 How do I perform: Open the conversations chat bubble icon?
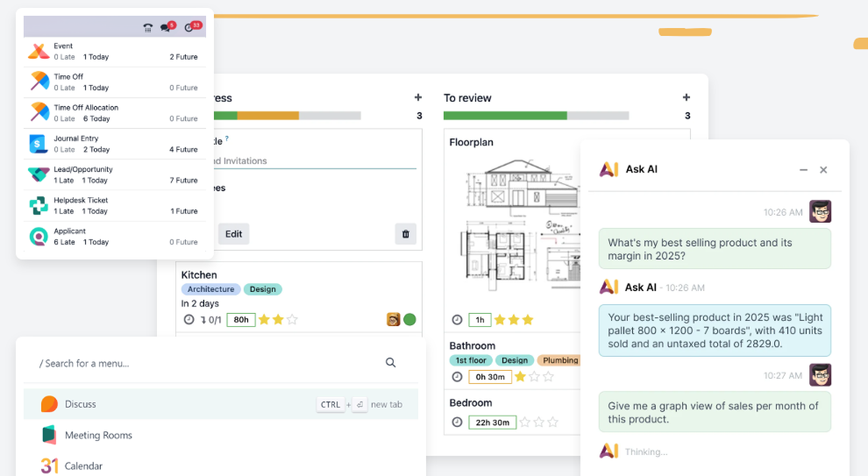(x=166, y=28)
